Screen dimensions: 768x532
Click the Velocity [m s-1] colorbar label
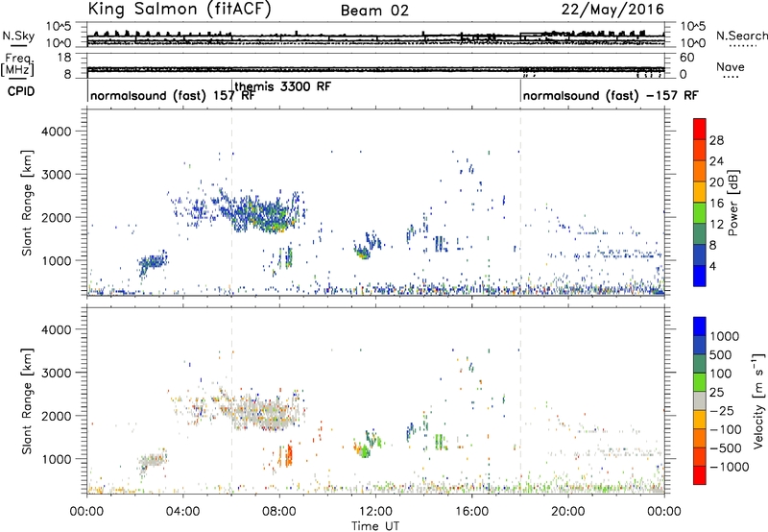click(758, 400)
